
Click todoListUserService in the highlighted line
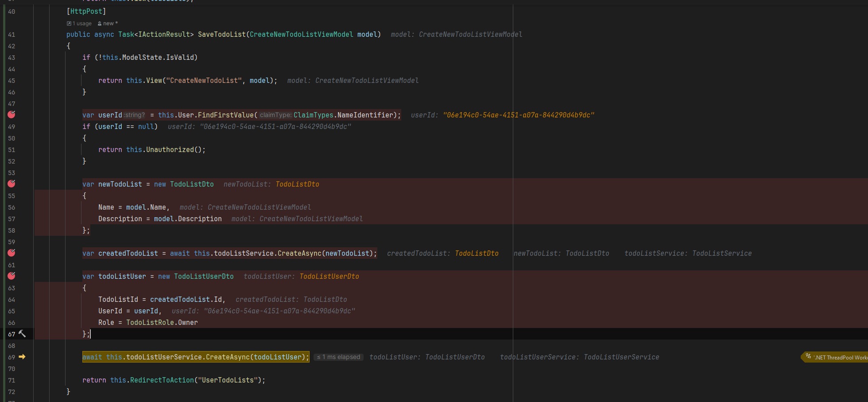[164, 357]
